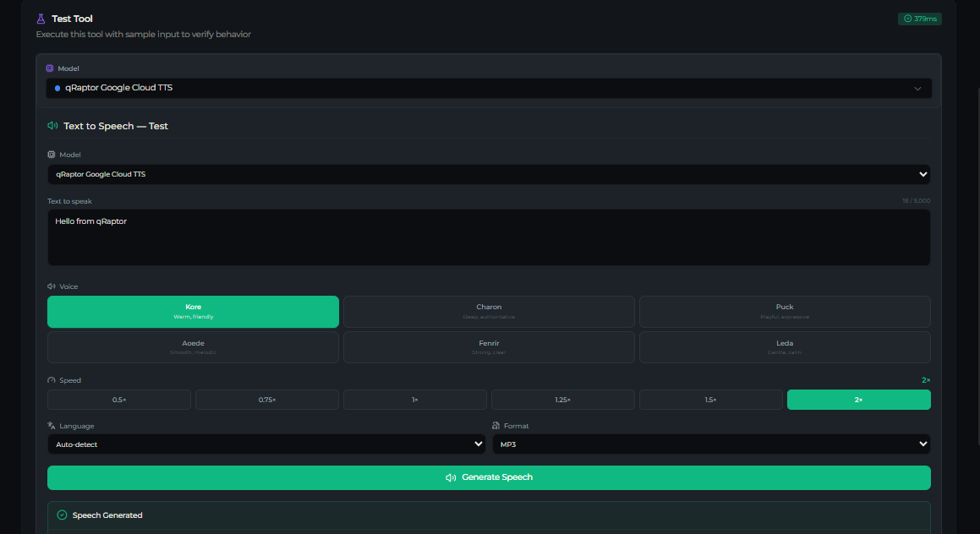Open the Format MP3 dropdown
This screenshot has width=980, height=534.
click(711, 444)
